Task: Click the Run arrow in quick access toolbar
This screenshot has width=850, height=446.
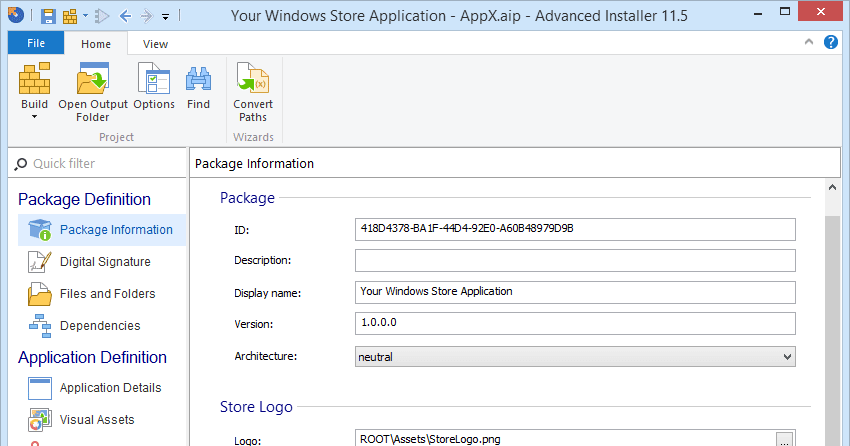Action: (102, 16)
